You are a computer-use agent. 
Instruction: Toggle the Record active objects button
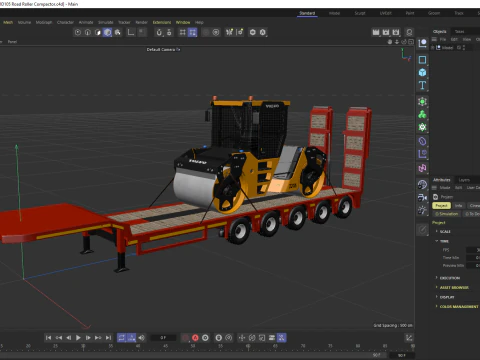185,338
